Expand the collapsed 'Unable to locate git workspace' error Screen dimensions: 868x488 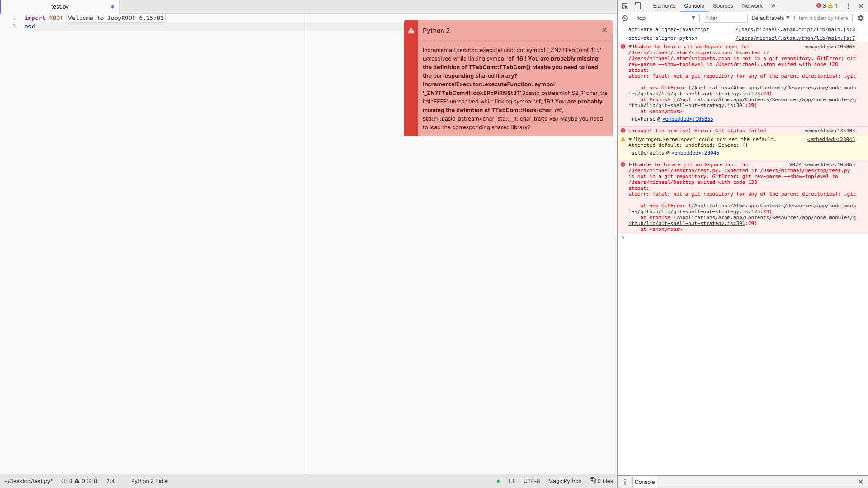[x=629, y=164]
